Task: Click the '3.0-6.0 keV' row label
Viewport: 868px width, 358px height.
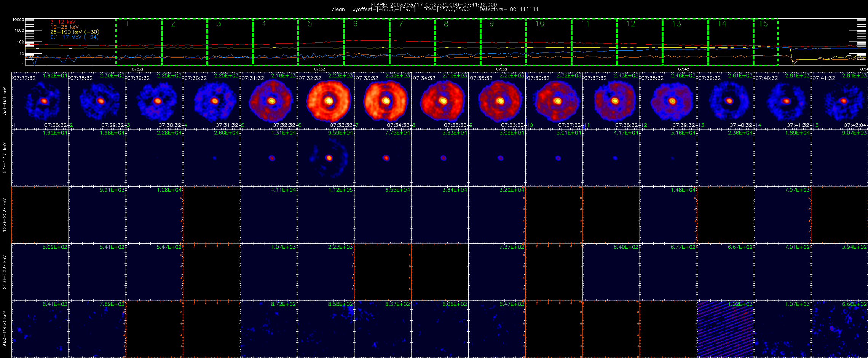Action: (5, 101)
